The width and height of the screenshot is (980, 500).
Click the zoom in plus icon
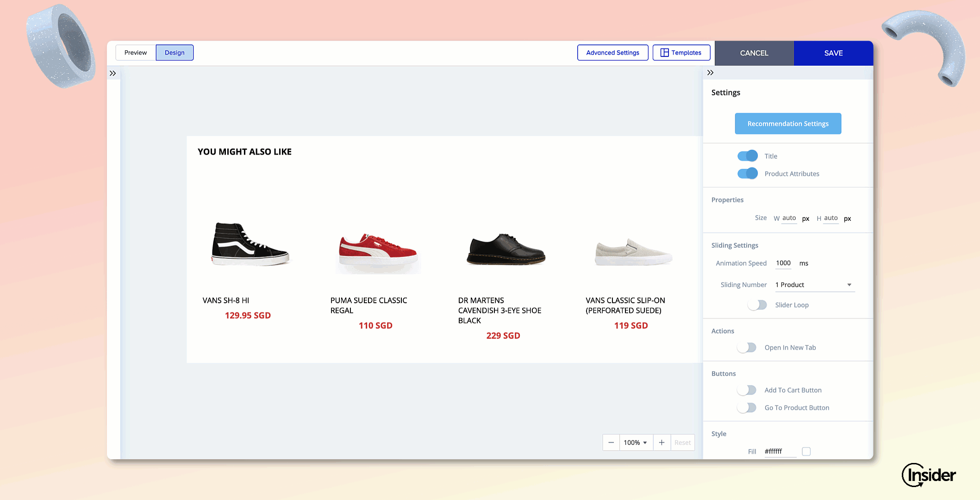pos(662,443)
